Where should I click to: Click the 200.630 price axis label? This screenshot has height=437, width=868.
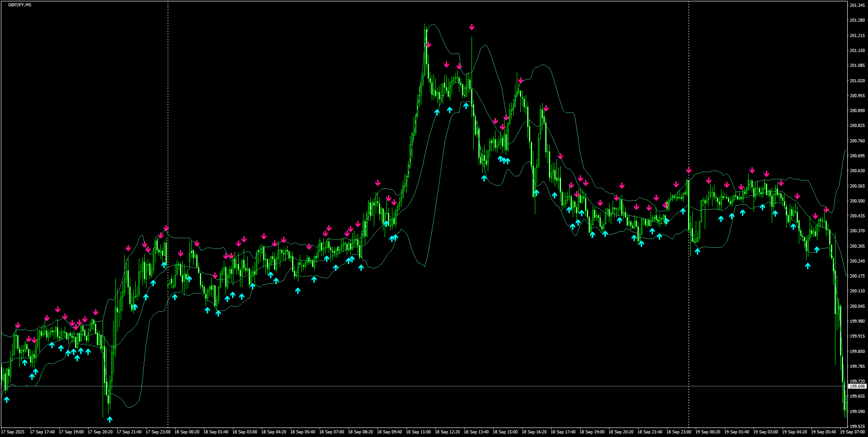[x=857, y=171]
